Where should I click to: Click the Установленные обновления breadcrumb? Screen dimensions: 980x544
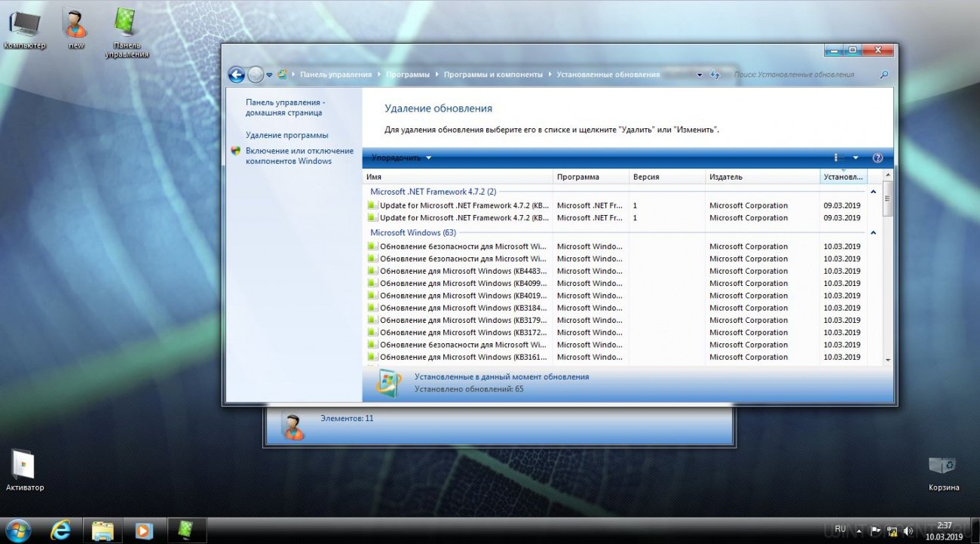(608, 75)
